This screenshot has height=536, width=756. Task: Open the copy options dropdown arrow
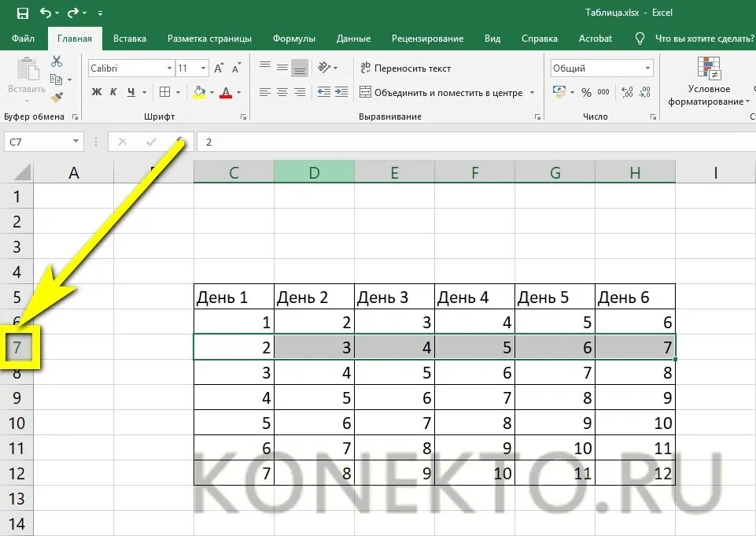tap(70, 79)
